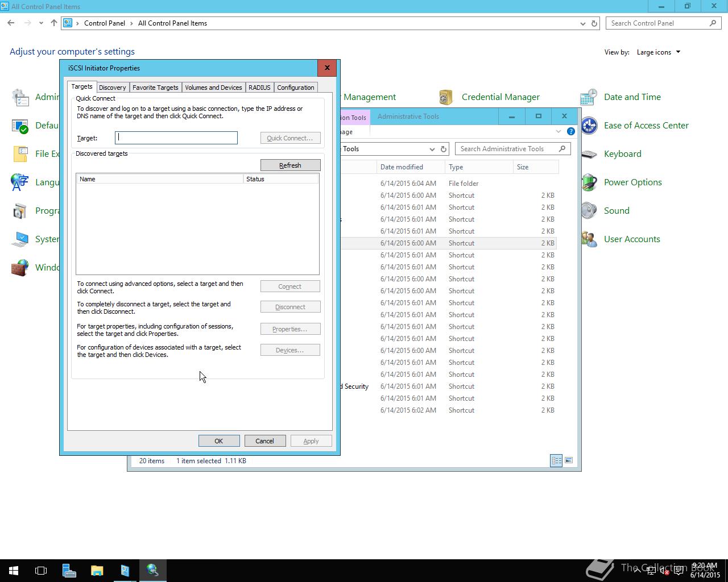This screenshot has height=582, width=728.
Task: Open the Volumes and Devices tab
Action: tap(213, 88)
